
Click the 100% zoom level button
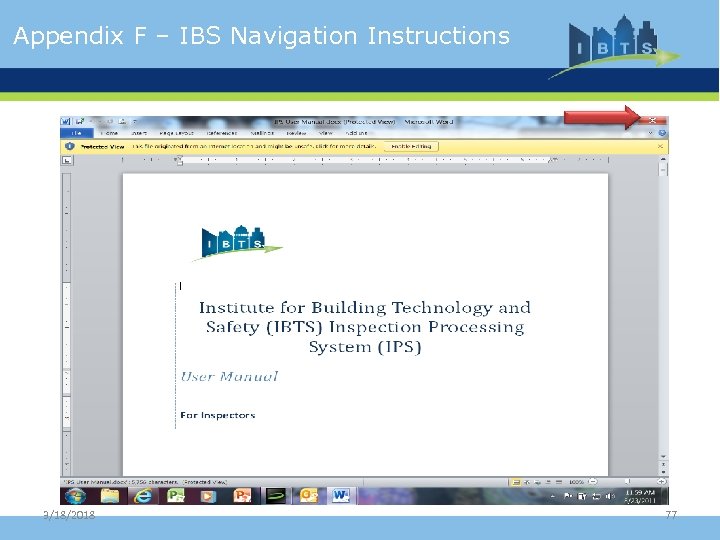coord(576,482)
